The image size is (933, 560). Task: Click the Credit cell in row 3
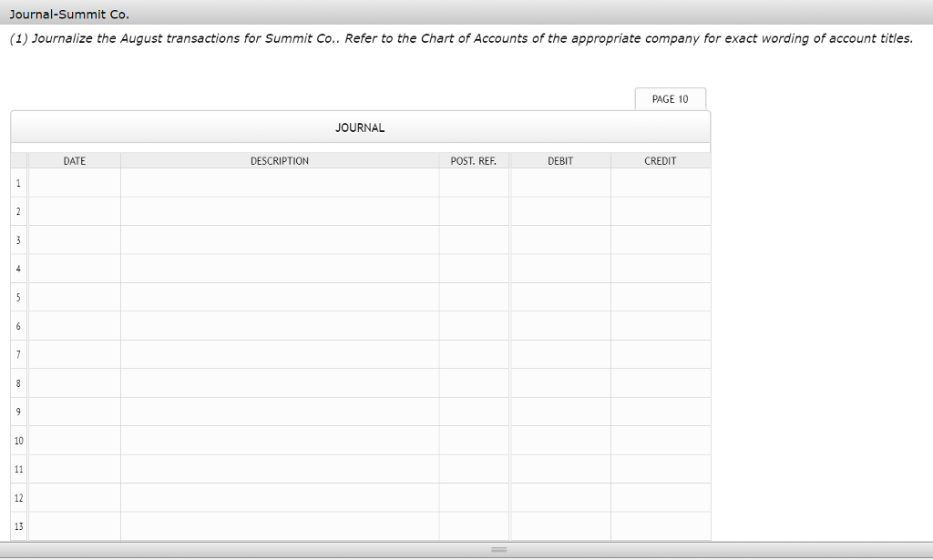(661, 240)
